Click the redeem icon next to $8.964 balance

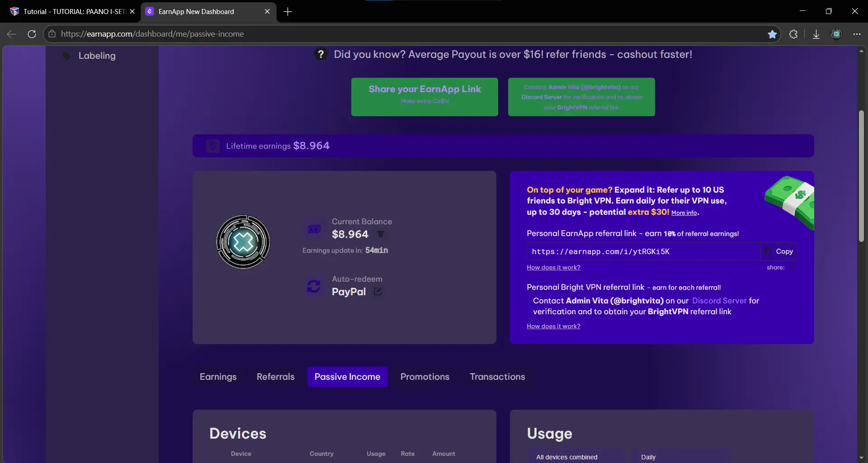pyautogui.click(x=381, y=234)
